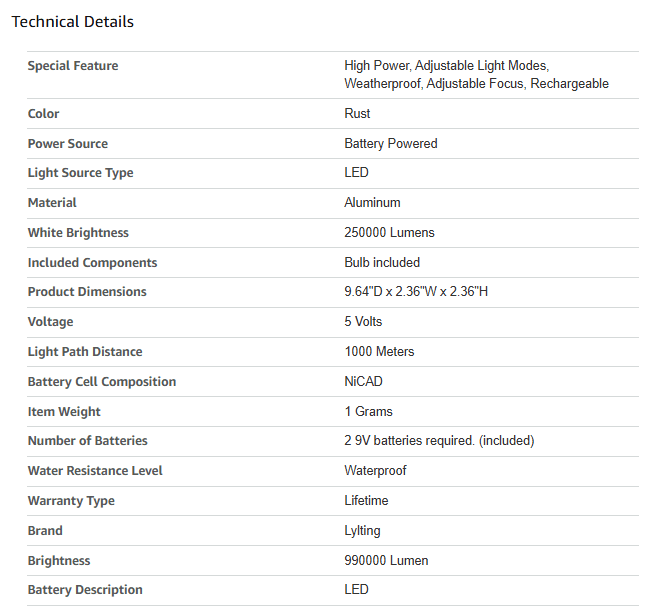Select the 2 9V batteries required text
The width and height of the screenshot is (646, 609).
[409, 440]
